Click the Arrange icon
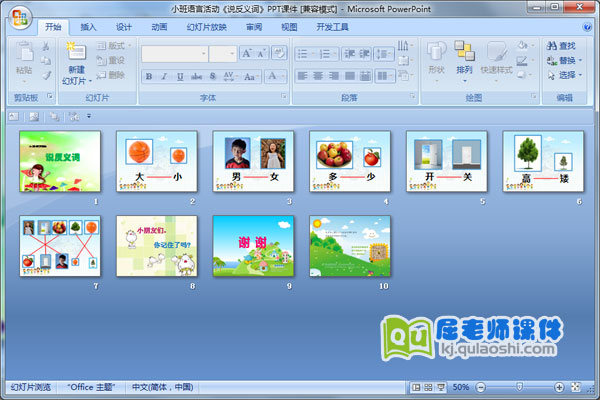Viewport: 600px width, 400px height. click(464, 51)
